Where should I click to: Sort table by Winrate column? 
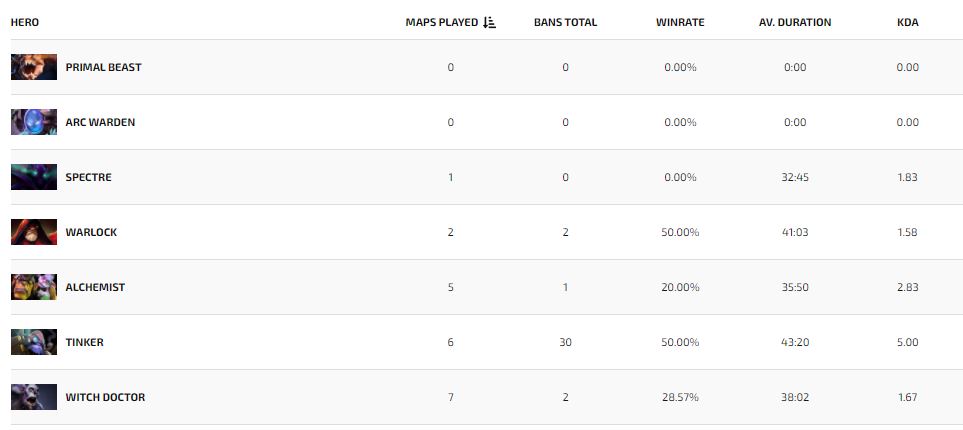[680, 22]
